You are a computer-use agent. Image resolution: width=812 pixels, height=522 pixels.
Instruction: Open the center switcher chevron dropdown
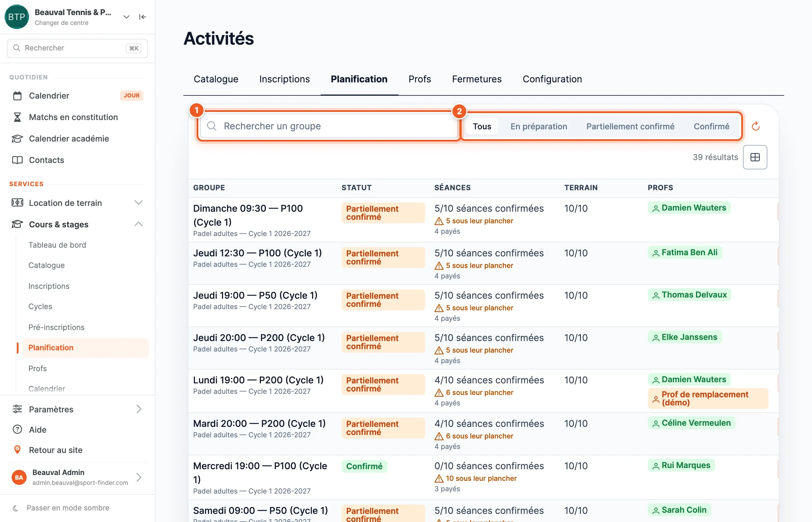[126, 17]
